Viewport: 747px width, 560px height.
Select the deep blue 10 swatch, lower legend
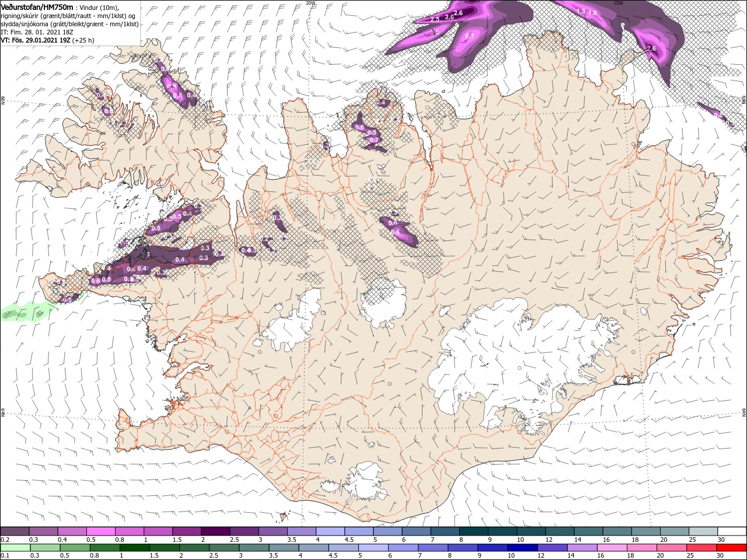coord(523,548)
